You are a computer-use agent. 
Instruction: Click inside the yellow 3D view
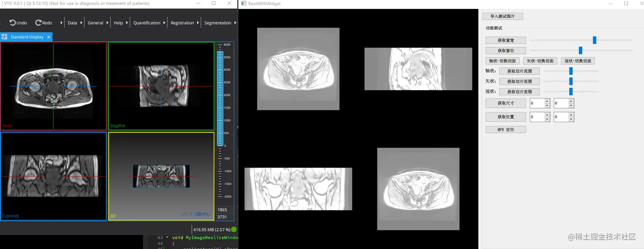161,176
